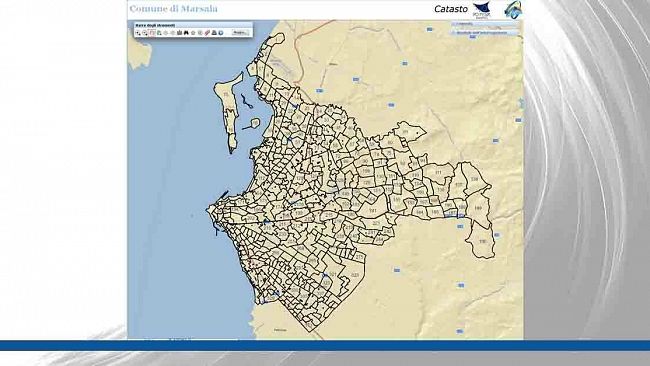
Task: Click the greyed magnifier toolbar icon
Action: (200, 33)
